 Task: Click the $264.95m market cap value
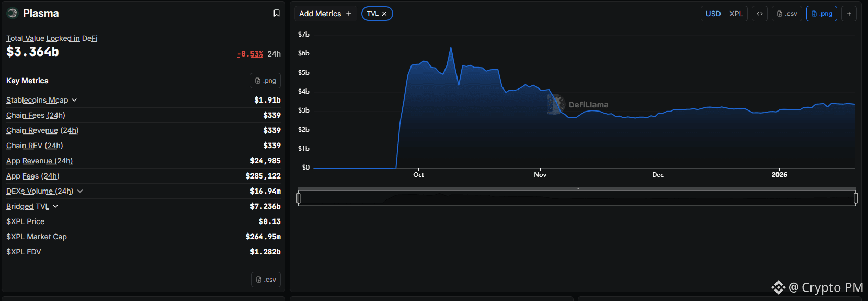tap(263, 237)
